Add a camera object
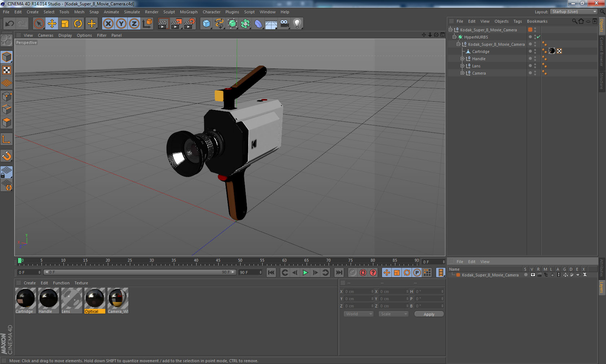The height and width of the screenshot is (364, 606). (x=284, y=24)
